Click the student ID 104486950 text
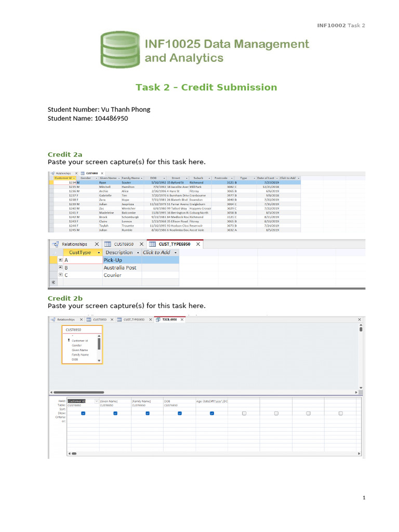This screenshot has height=532, width=399. coord(111,118)
